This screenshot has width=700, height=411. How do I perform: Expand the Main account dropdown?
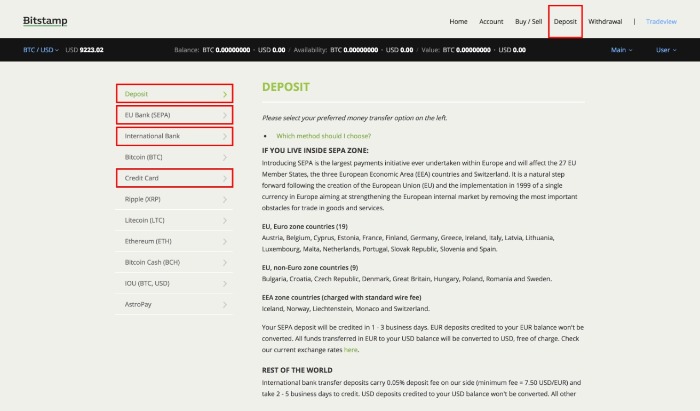pos(621,50)
